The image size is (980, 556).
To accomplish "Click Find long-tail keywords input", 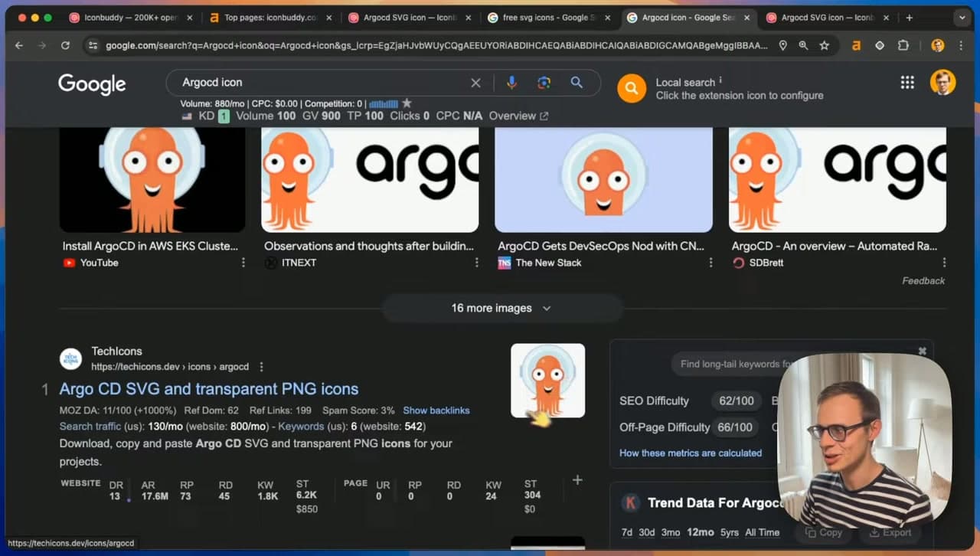I will coord(735,364).
